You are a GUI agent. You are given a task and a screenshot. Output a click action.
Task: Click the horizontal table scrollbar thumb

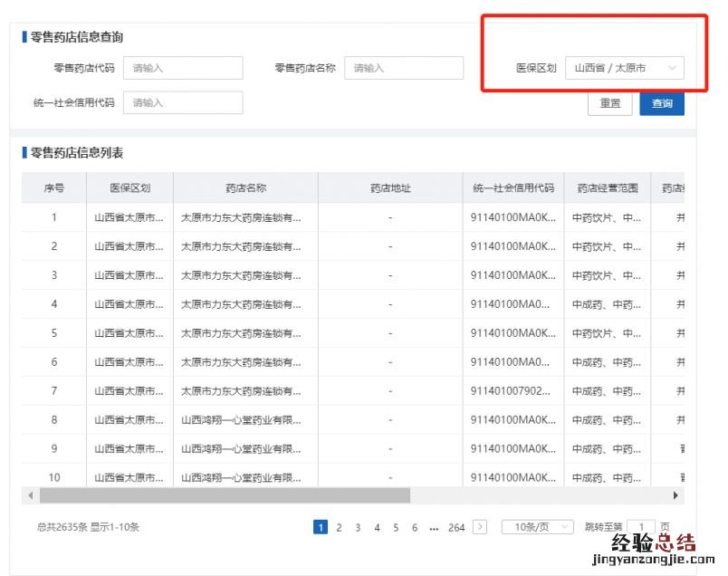click(225, 495)
